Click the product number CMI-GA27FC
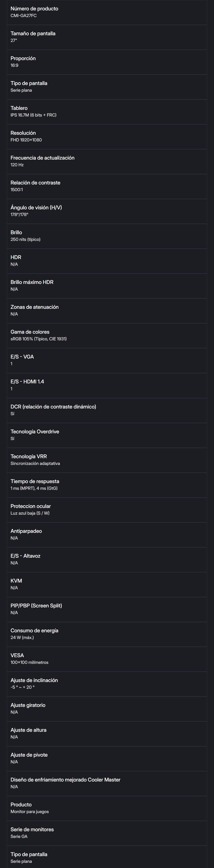The image size is (214, 868). pos(24,16)
